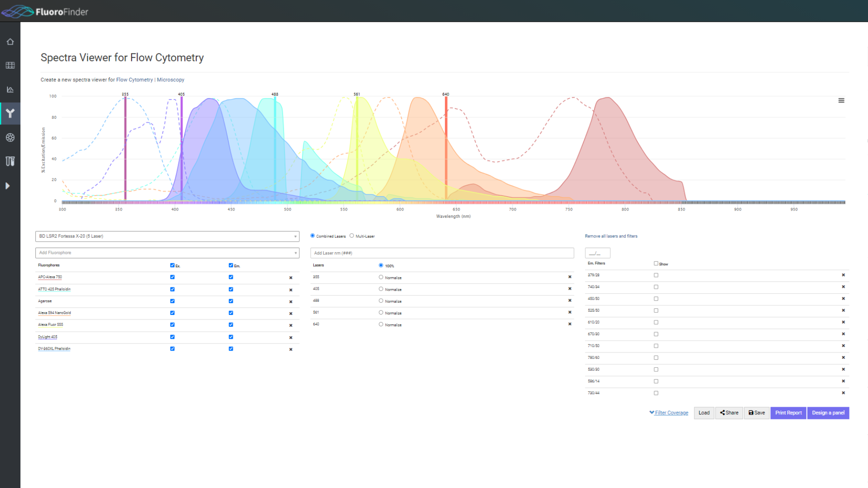Open the DyLight 405 fluorophore link
The width and height of the screenshot is (868, 488).
(47, 337)
